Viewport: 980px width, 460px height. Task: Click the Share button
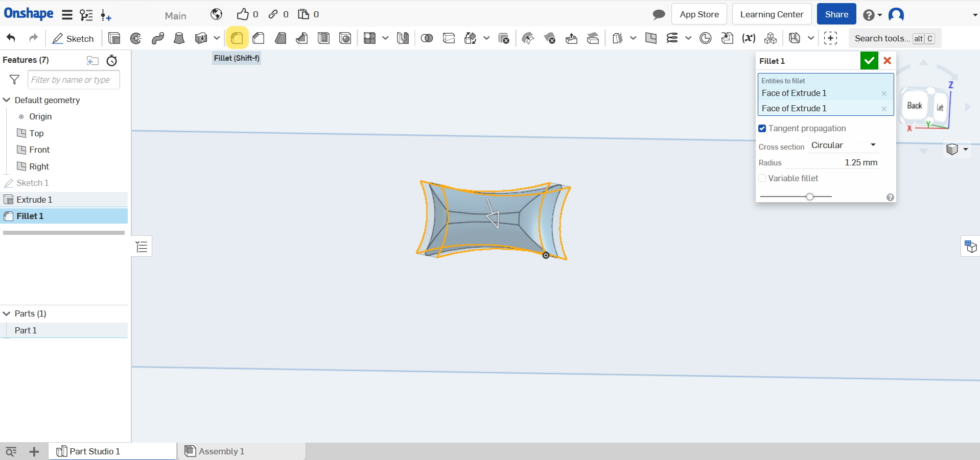tap(836, 14)
